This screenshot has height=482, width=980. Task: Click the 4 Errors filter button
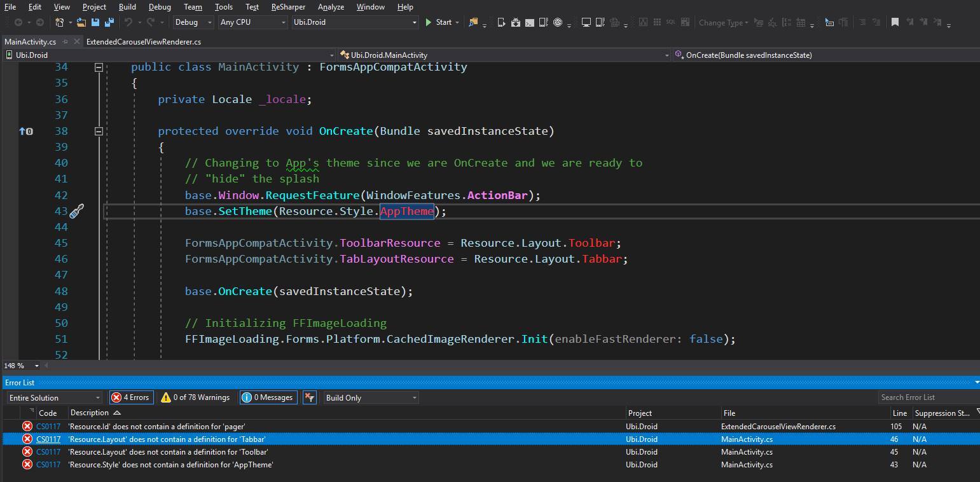[131, 397]
